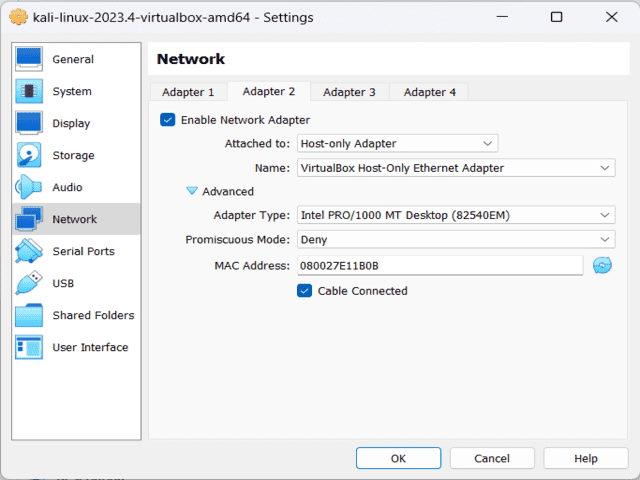This screenshot has width=640, height=480.
Task: Open the USB settings icon
Action: click(29, 284)
